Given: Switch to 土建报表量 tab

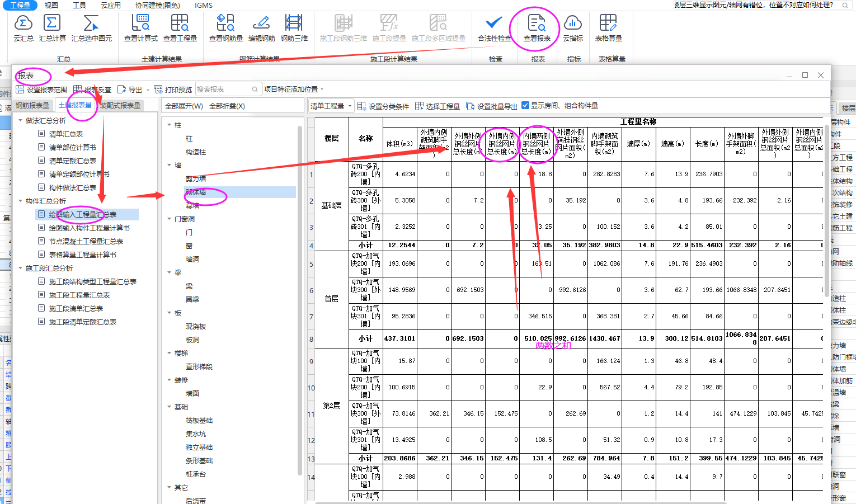Looking at the screenshot, I should (x=75, y=105).
